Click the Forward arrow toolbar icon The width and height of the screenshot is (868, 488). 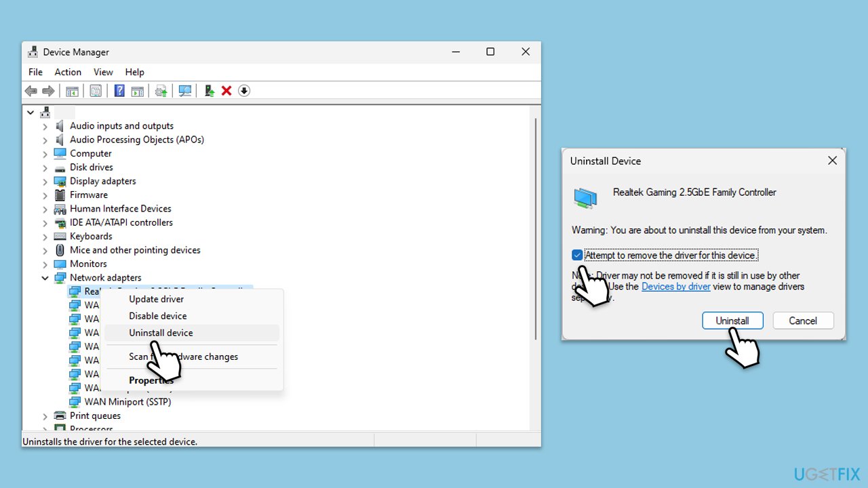pyautogui.click(x=48, y=91)
